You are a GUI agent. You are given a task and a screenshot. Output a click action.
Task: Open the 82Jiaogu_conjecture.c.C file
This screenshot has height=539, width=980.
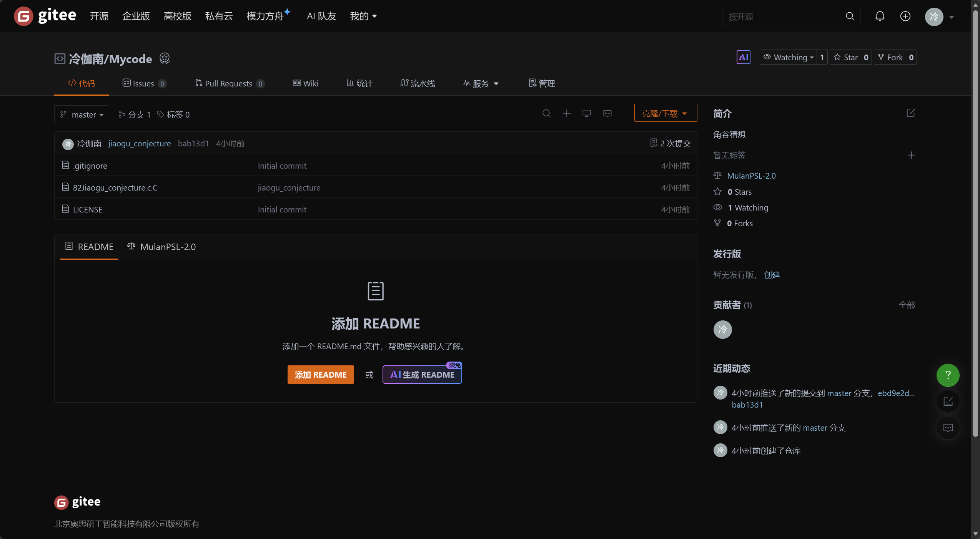115,187
